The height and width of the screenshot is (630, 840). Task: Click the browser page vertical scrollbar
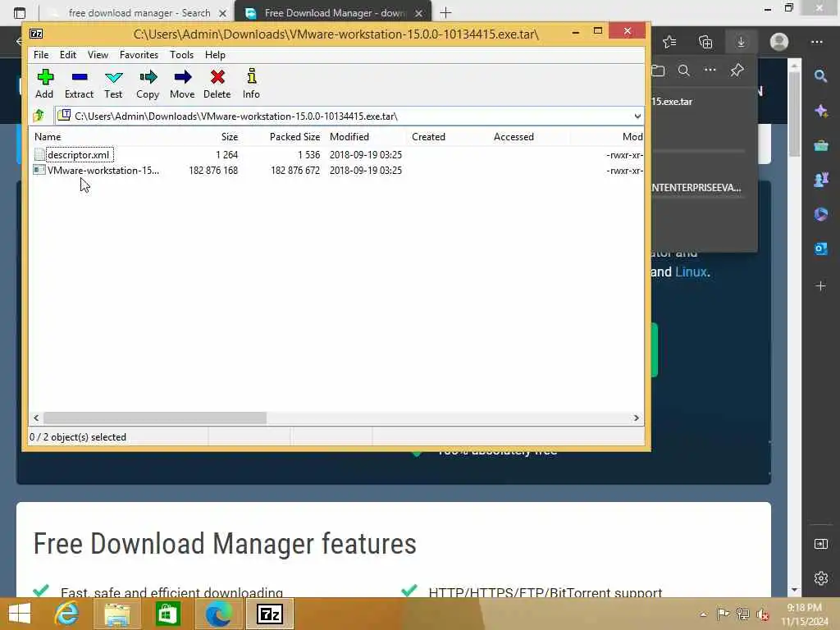(794, 115)
